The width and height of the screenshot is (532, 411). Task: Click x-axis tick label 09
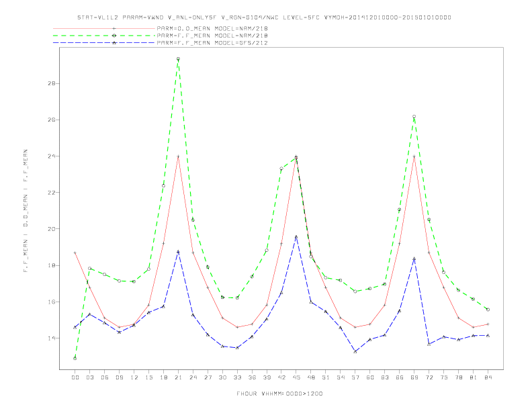tap(119, 377)
